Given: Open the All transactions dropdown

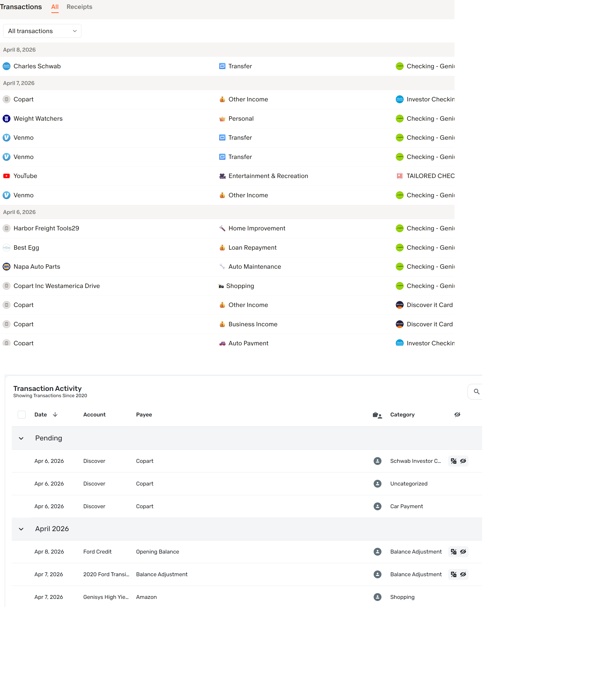Looking at the screenshot, I should coord(42,31).
